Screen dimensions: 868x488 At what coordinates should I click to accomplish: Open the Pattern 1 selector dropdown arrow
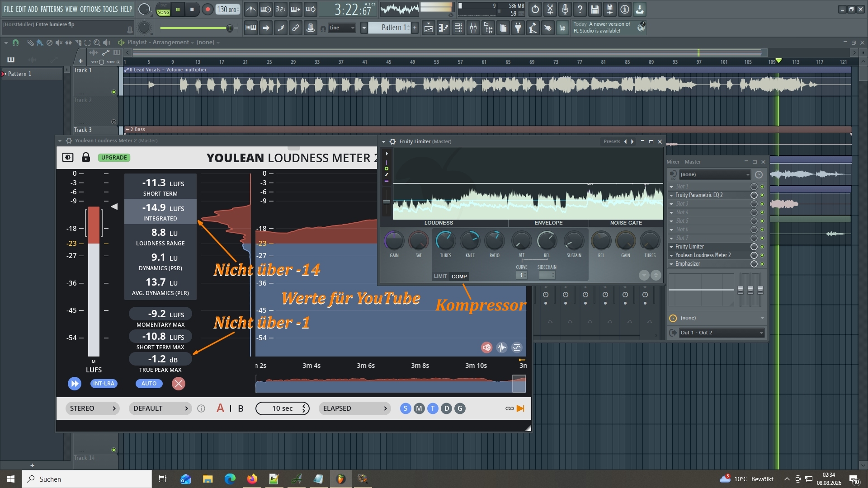364,28
